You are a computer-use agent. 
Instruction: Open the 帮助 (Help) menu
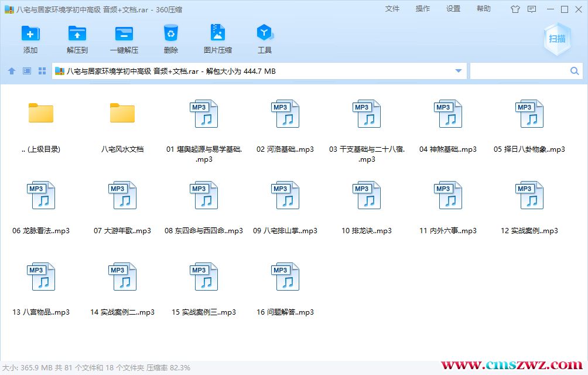tap(483, 9)
